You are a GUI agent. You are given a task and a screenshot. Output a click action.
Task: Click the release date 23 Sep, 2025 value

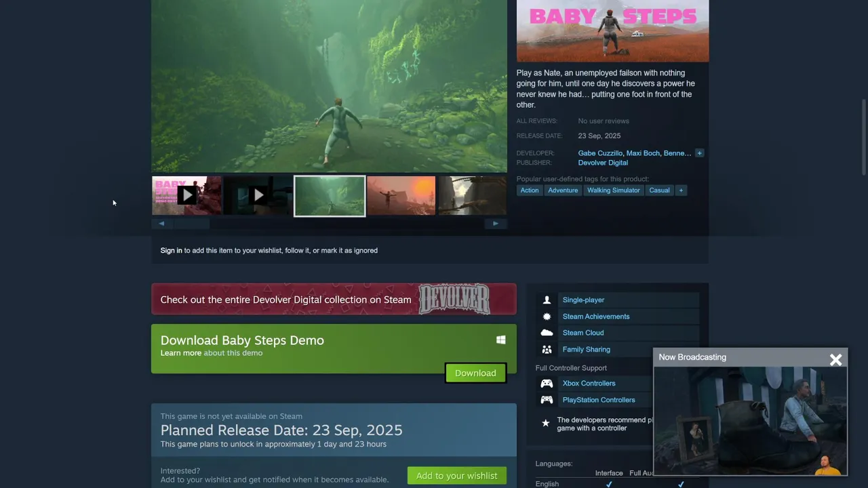pyautogui.click(x=599, y=136)
